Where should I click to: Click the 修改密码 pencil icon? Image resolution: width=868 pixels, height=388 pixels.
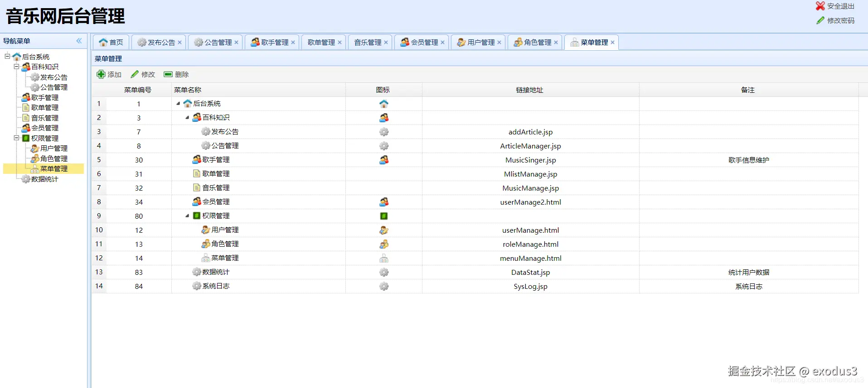(820, 20)
